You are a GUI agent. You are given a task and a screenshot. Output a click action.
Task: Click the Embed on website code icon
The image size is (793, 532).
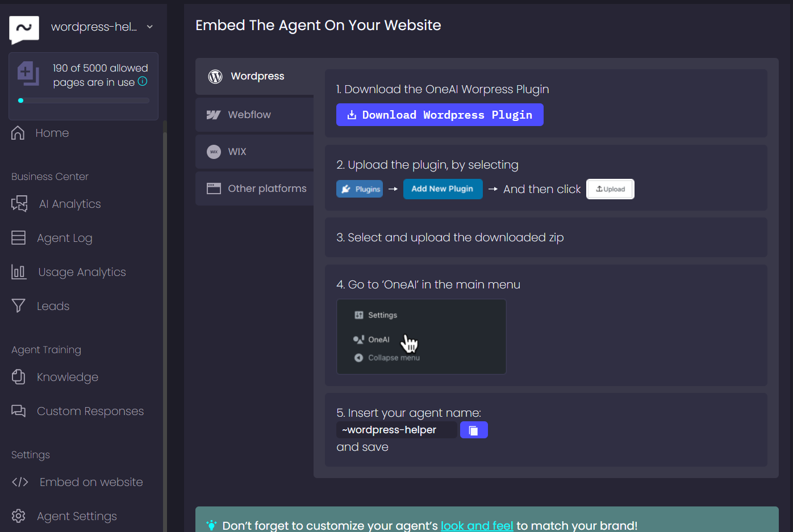[20, 481]
